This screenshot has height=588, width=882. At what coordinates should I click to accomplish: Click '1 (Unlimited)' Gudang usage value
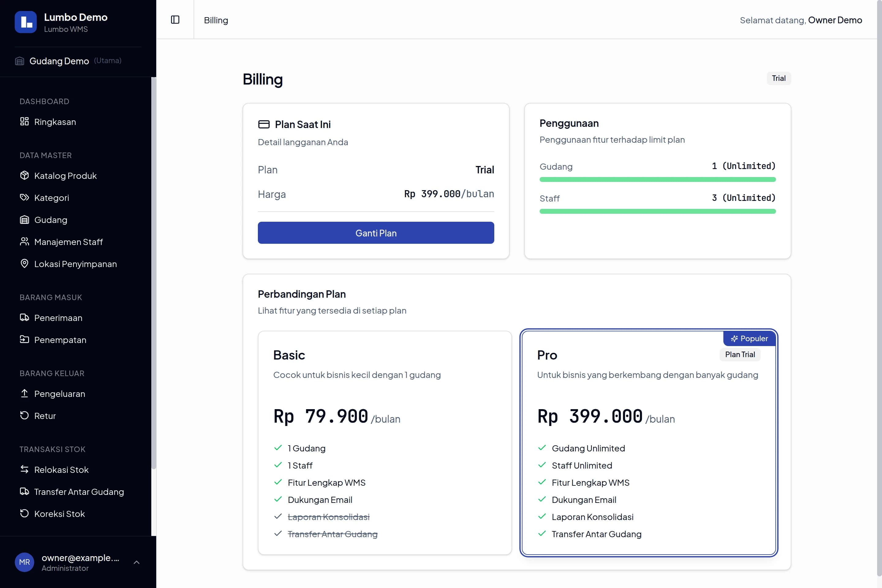pos(744,166)
